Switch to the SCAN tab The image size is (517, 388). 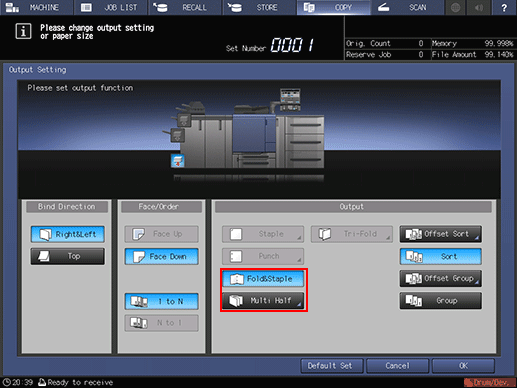408,7
